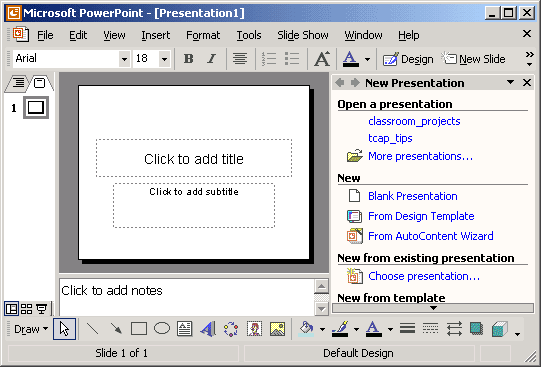Open the Line Color dropdown arrow
The width and height of the screenshot is (541, 367).
[356, 329]
